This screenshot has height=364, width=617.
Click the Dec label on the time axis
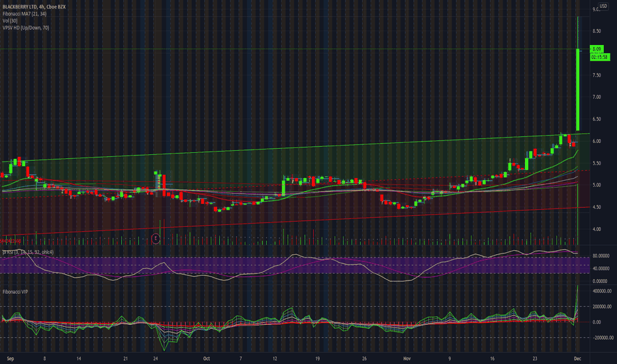click(577, 359)
